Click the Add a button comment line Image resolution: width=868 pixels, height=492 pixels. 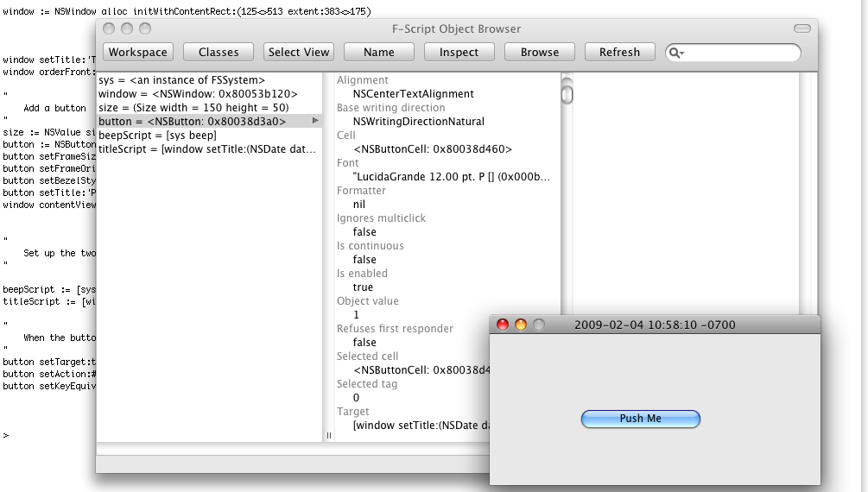tap(54, 109)
